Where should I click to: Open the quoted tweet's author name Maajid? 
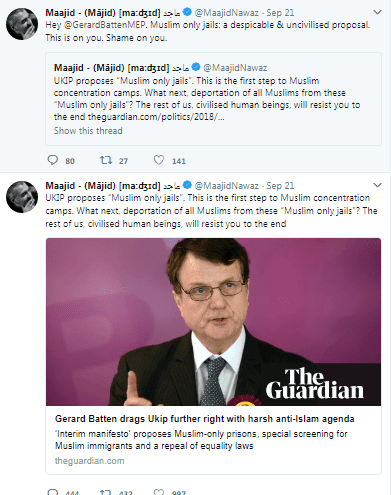coord(69,68)
